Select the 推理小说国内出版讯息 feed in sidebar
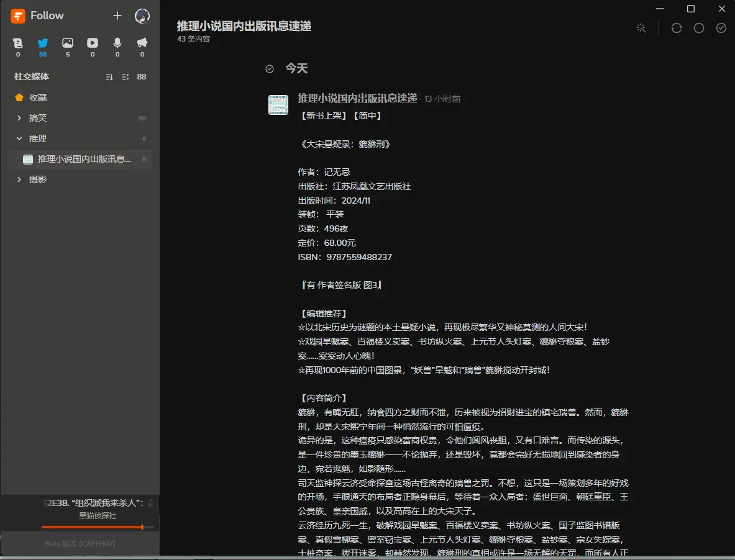Screen dimensions: 735x560 point(80,159)
